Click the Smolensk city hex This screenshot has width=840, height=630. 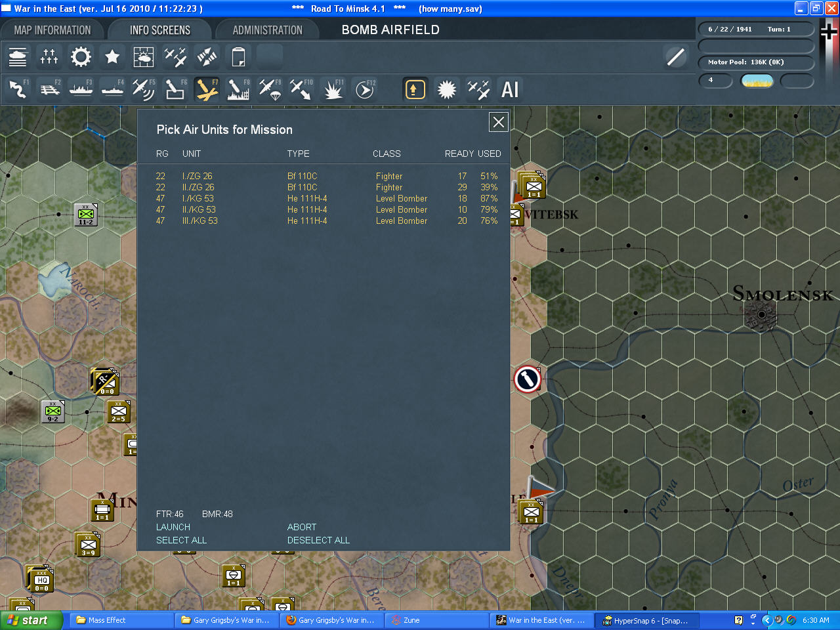click(x=761, y=315)
